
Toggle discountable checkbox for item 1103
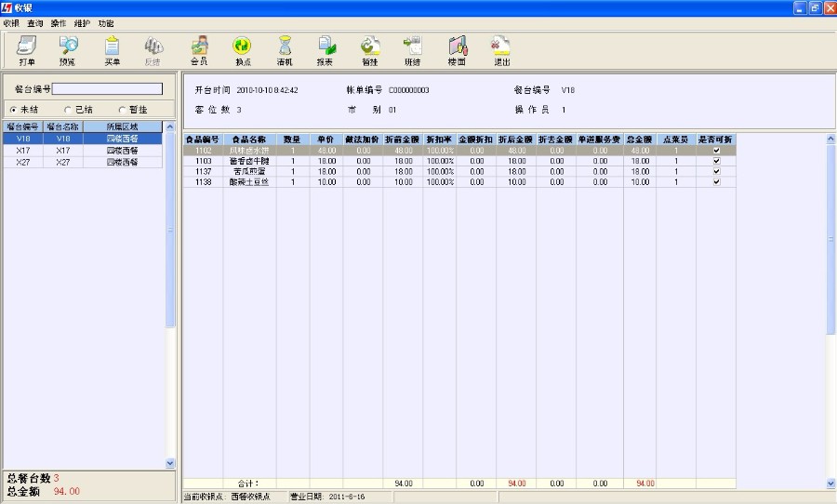point(716,161)
